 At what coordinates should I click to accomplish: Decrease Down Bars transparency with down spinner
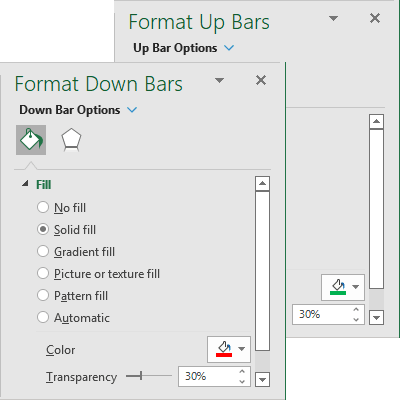point(242,381)
